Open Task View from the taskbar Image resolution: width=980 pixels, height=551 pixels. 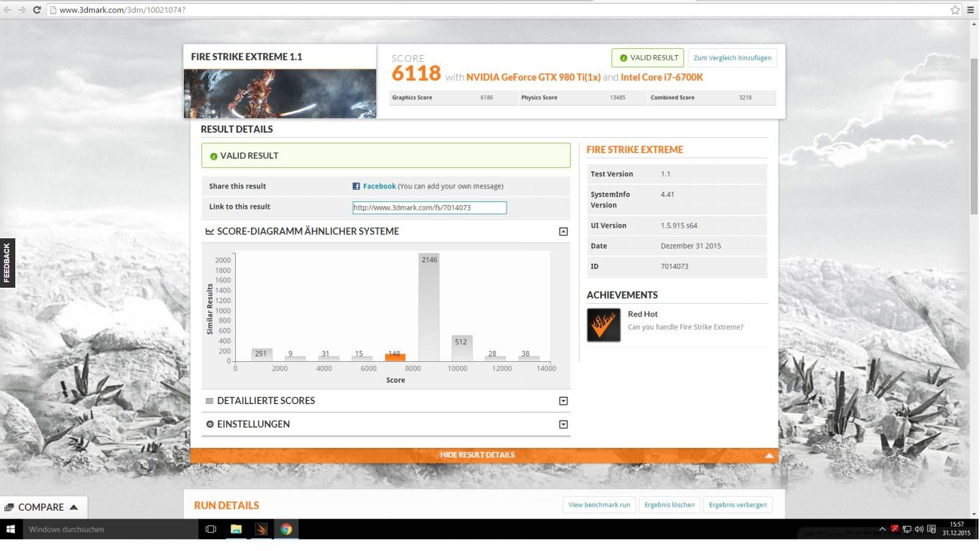(x=211, y=529)
